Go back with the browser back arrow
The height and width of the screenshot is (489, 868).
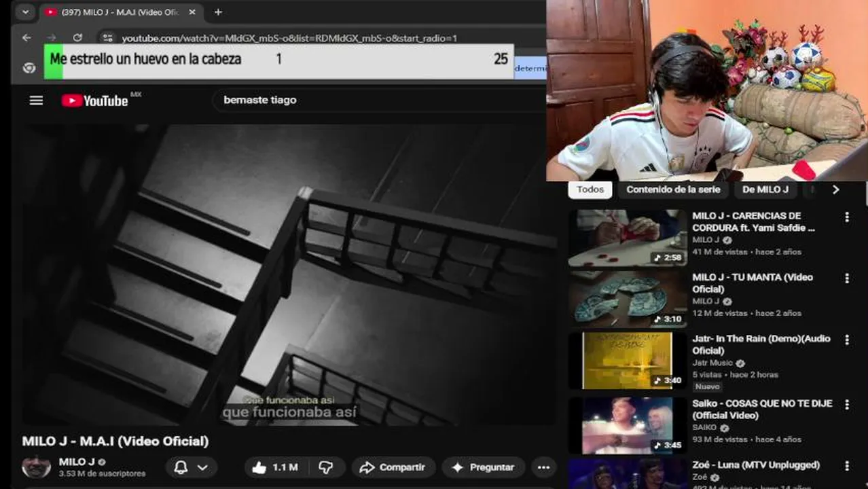26,38
